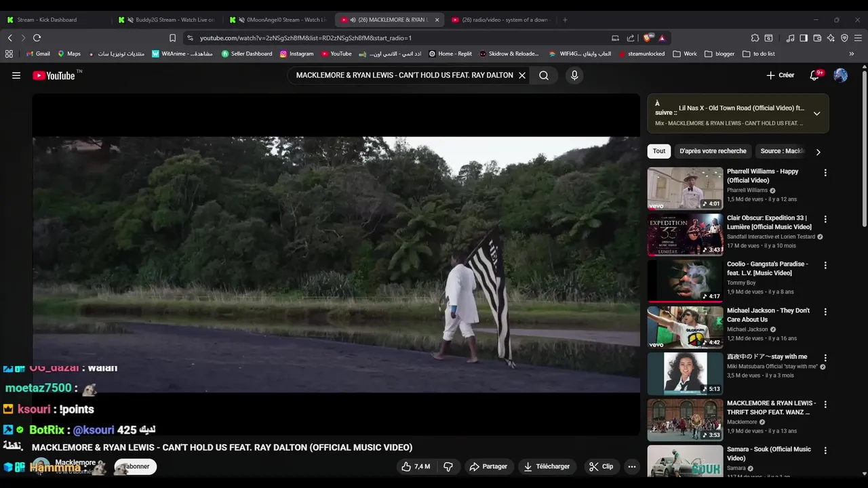Open YouTube notifications bell
The height and width of the screenshot is (488, 868).
pos(814,75)
